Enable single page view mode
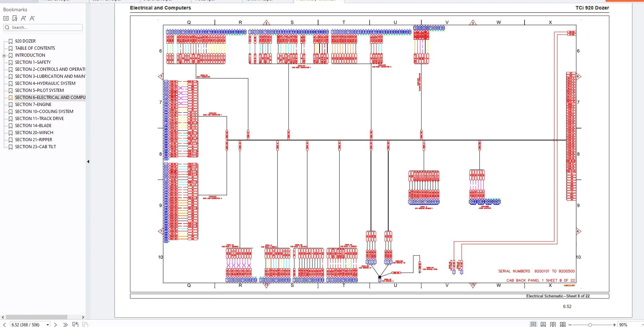This screenshot has width=644, height=327. pos(533,325)
